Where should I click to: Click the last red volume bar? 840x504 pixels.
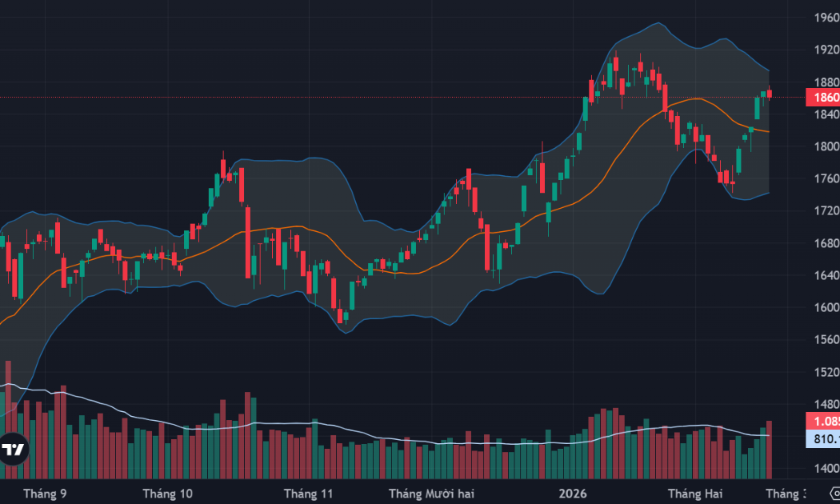[770, 449]
